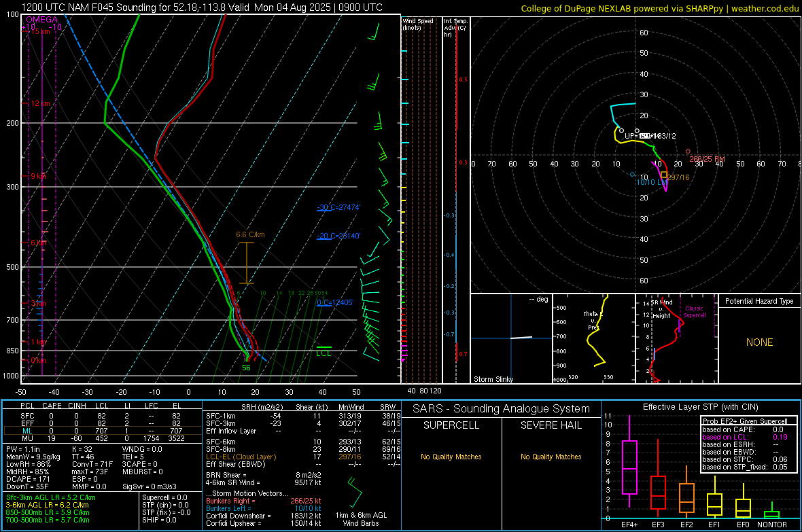Click the sounding title with NAM F045
Image resolution: width=802 pixels, height=532 pixels.
[202, 7]
